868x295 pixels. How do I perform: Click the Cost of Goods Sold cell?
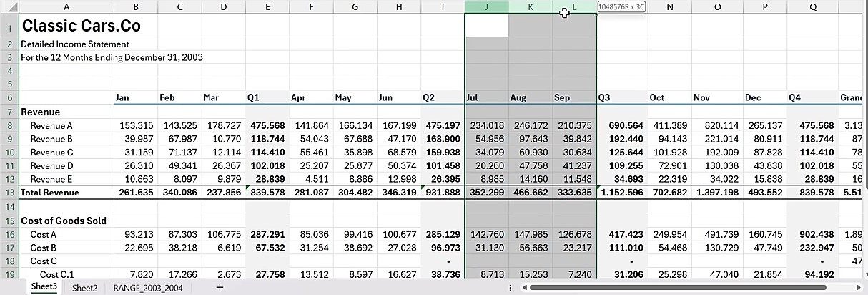66,221
